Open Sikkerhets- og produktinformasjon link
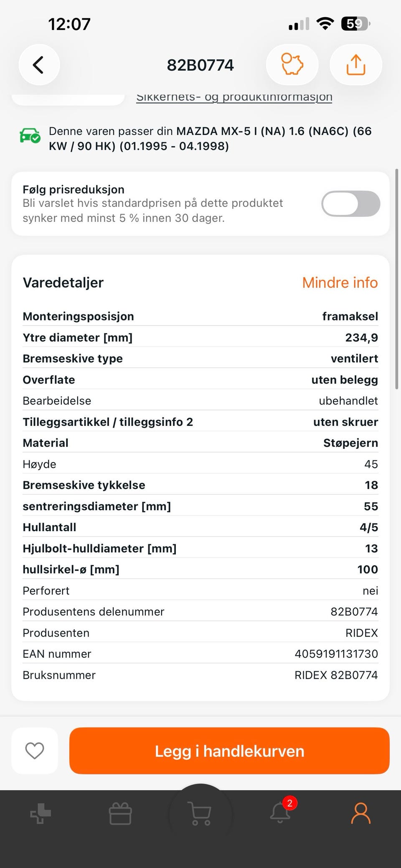The width and height of the screenshot is (401, 868). coord(234,97)
